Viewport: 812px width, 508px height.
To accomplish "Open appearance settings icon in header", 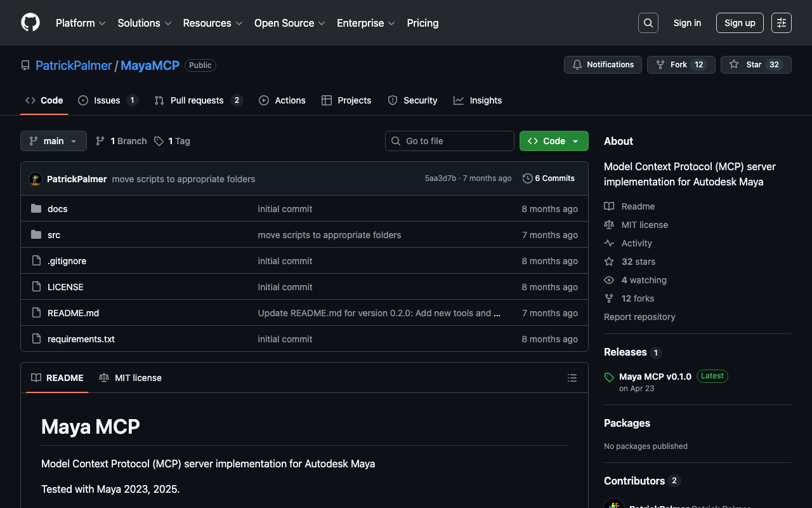I will pyautogui.click(x=781, y=23).
